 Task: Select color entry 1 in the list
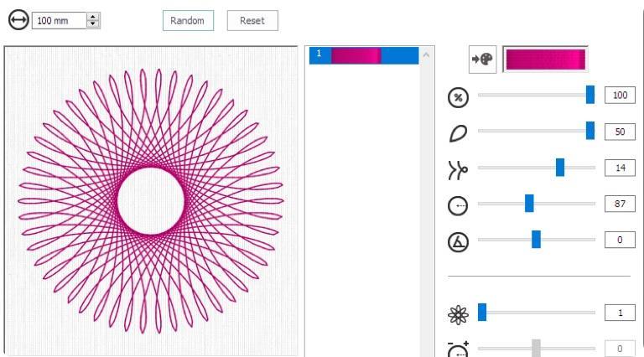pos(362,55)
